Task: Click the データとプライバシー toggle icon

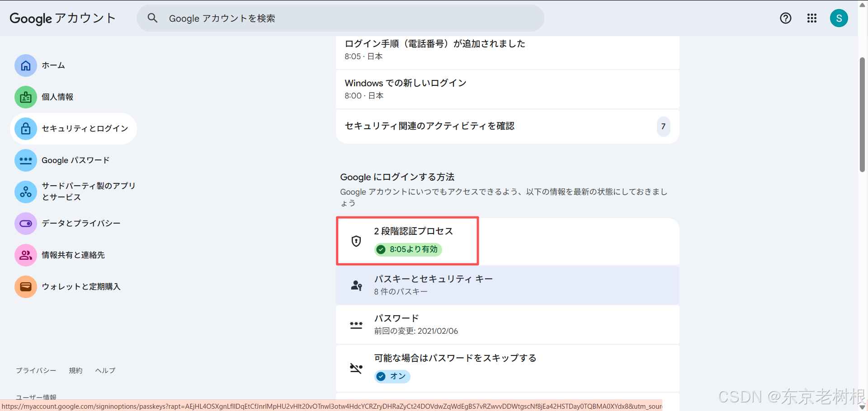Action: point(26,224)
